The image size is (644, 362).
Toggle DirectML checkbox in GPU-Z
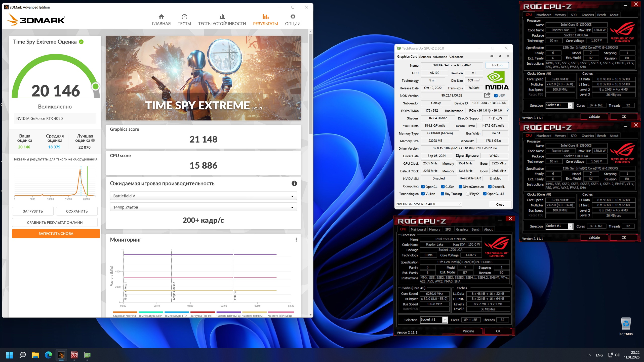click(x=490, y=187)
